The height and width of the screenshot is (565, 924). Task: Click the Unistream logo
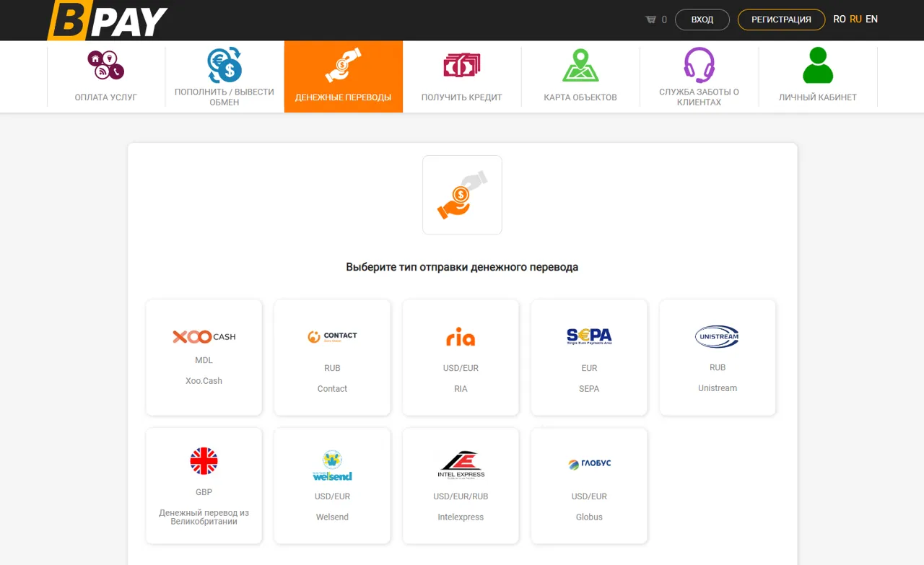tap(717, 336)
